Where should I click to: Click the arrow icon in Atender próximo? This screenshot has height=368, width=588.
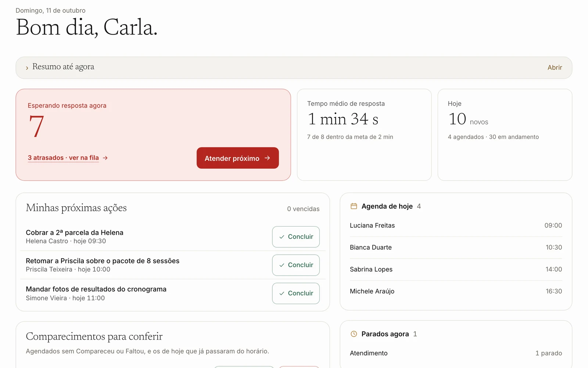coord(268,158)
